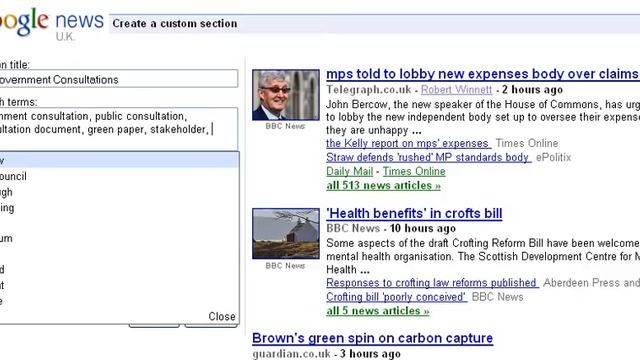The width and height of the screenshot is (640, 360).
Task: Open 'mps told to lobby new expenses body' headline
Action: pyautogui.click(x=482, y=74)
